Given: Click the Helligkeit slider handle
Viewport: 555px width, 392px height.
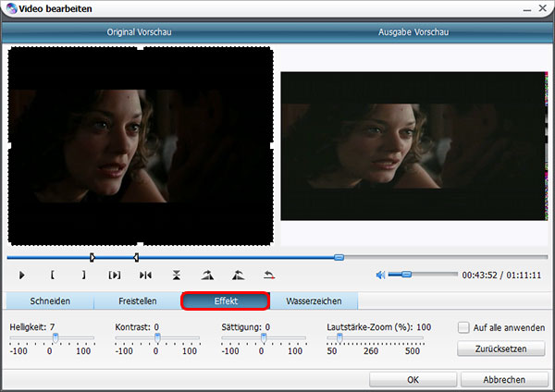Looking at the screenshot, I should [x=55, y=337].
